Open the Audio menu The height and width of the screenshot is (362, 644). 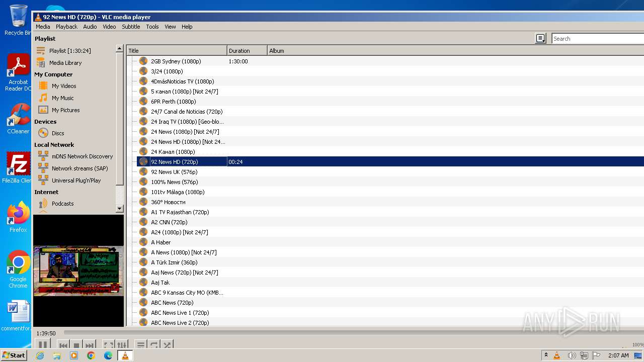click(90, 27)
